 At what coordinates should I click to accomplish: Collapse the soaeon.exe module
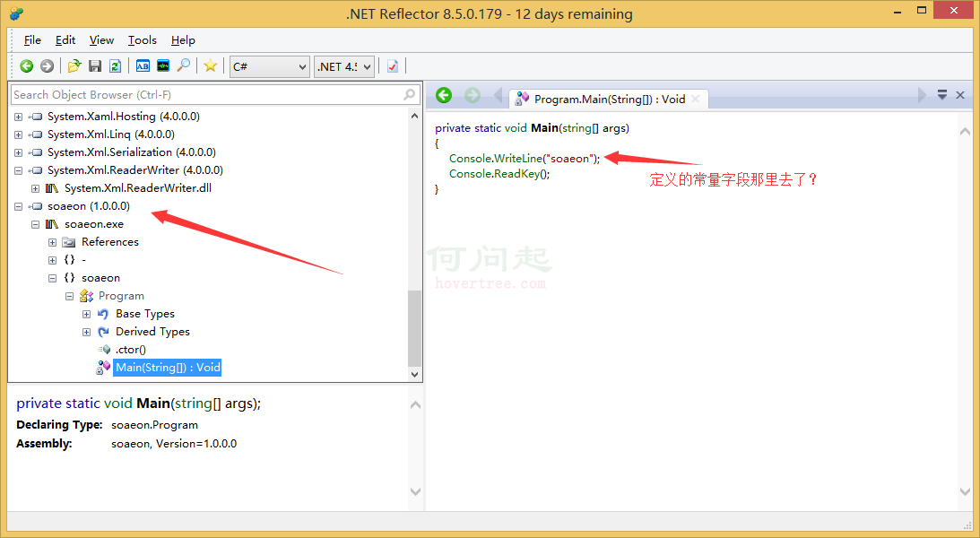coord(36,224)
